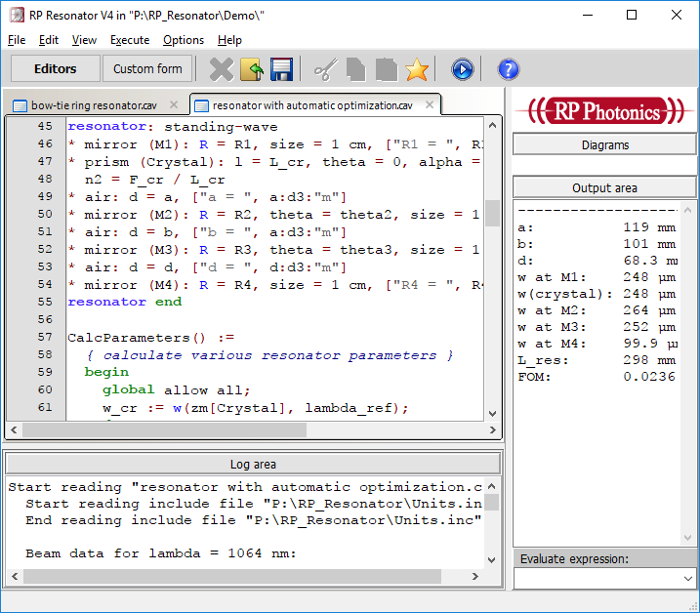Click the editor vertical scrollbar up arrow
This screenshot has width=700, height=613.
(492, 126)
